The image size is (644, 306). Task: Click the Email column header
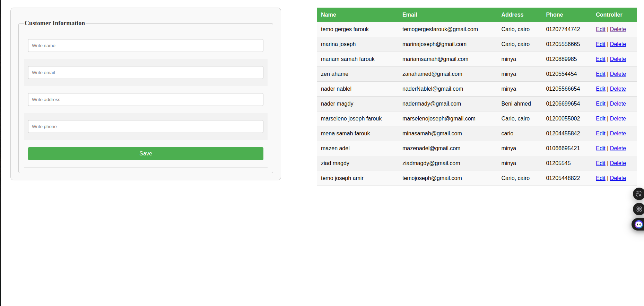409,15
